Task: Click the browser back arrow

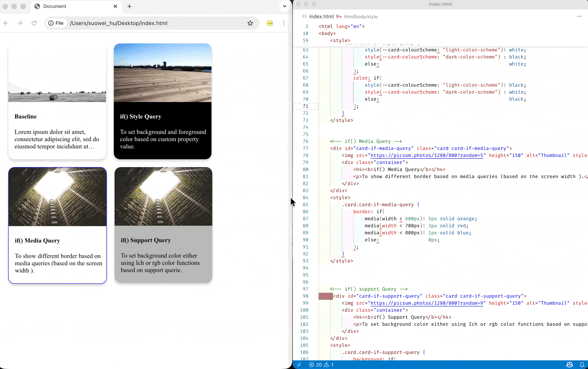Action: click(x=6, y=23)
